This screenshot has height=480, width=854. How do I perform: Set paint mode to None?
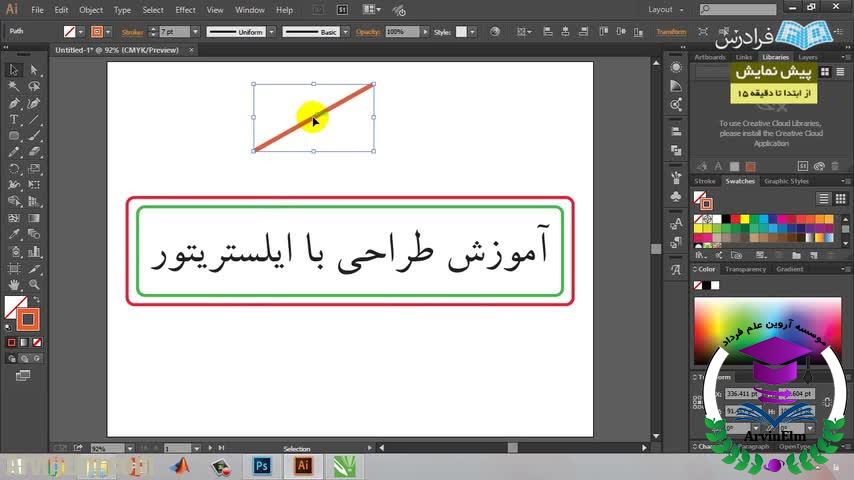pos(36,342)
